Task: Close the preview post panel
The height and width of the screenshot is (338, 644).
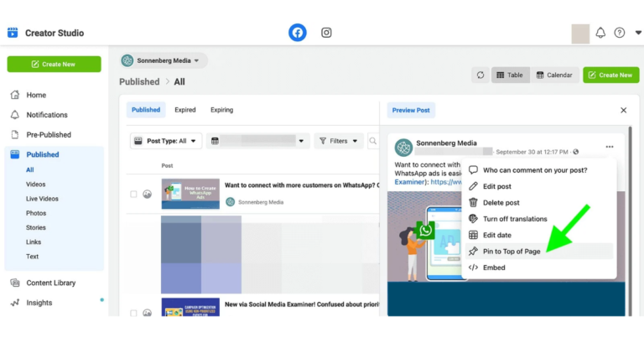Action: pyautogui.click(x=624, y=110)
